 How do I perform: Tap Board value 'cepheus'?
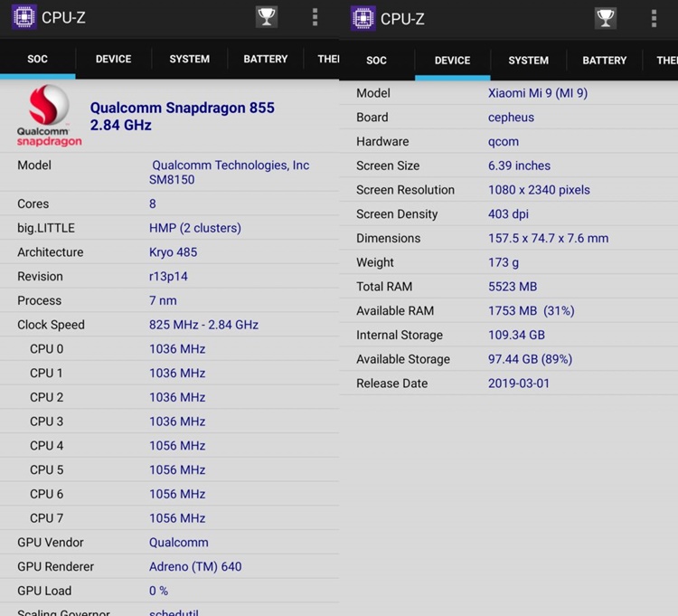pos(511,118)
